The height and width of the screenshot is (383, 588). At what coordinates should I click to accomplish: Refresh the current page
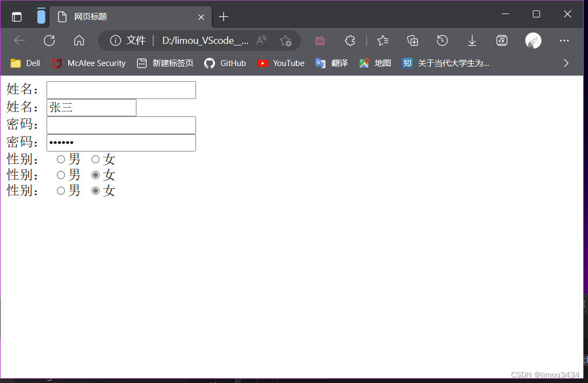(49, 41)
